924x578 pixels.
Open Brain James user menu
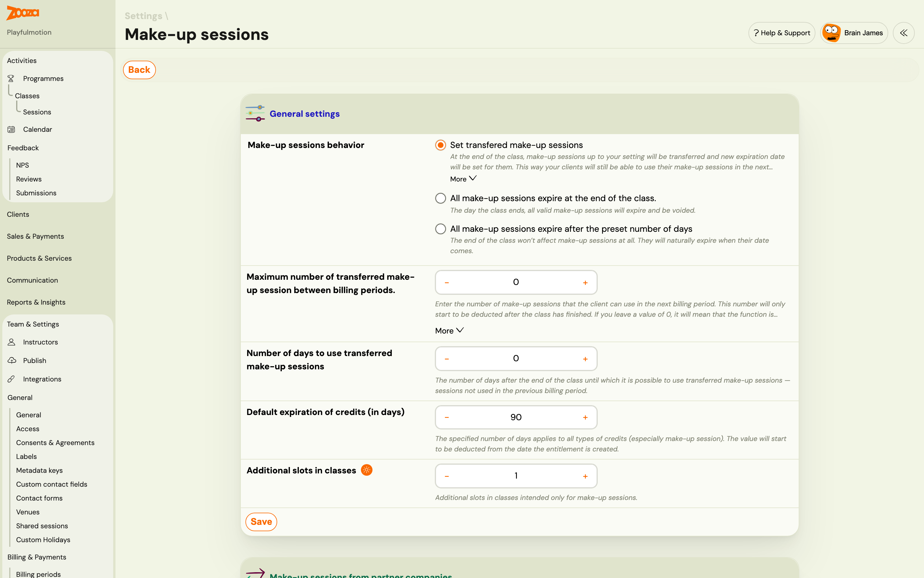click(x=854, y=33)
